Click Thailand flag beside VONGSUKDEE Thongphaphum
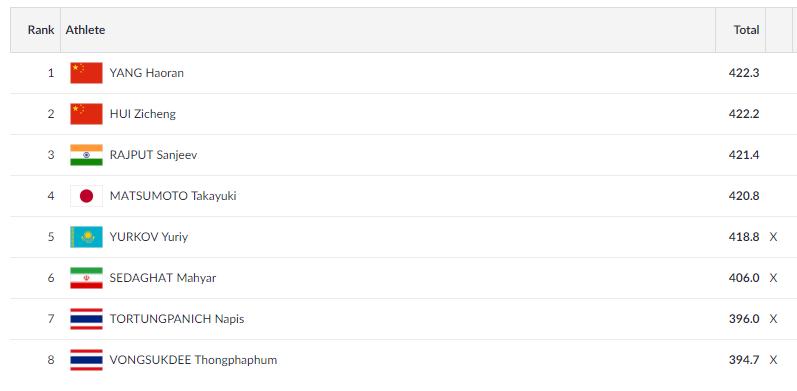The height and width of the screenshot is (391, 797). (86, 360)
